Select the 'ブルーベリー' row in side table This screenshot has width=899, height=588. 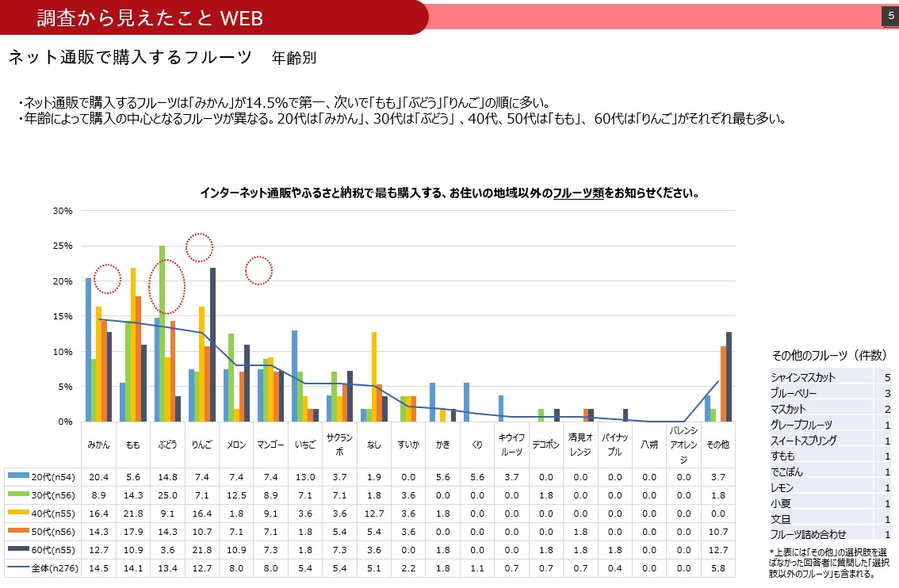tap(829, 393)
